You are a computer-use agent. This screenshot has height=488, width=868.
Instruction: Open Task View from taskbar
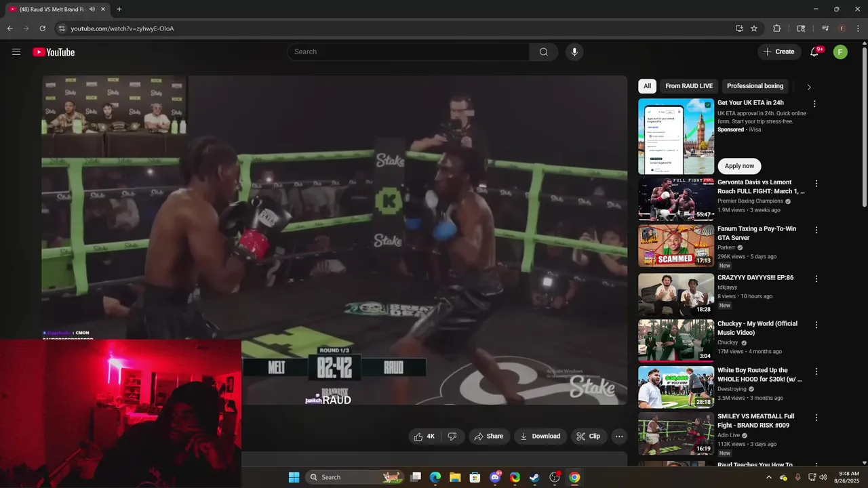coord(416,477)
